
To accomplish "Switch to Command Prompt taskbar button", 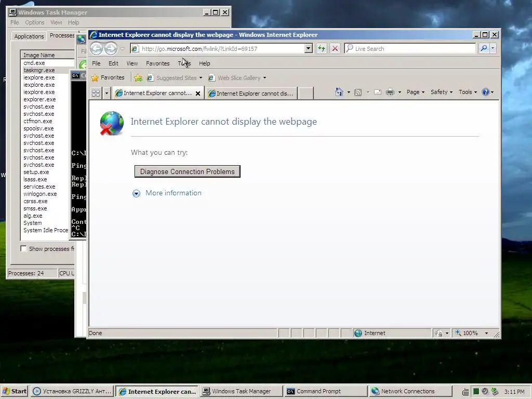I will pos(326,391).
